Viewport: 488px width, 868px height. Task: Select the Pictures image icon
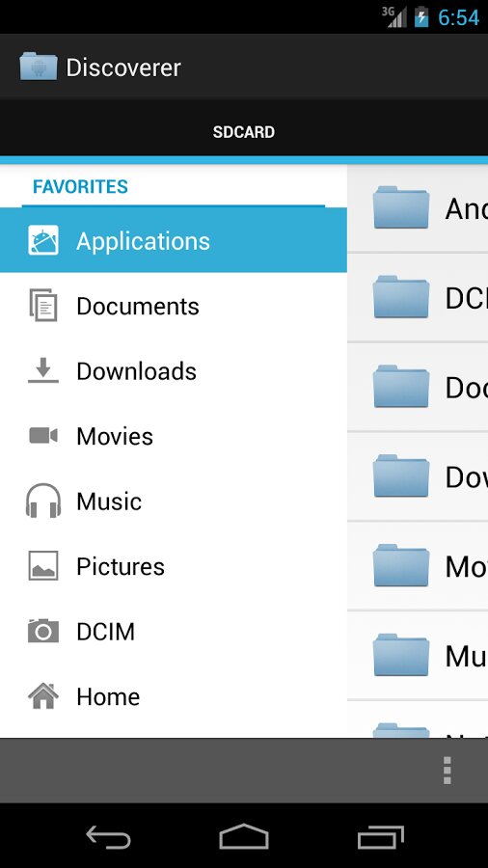click(x=43, y=566)
